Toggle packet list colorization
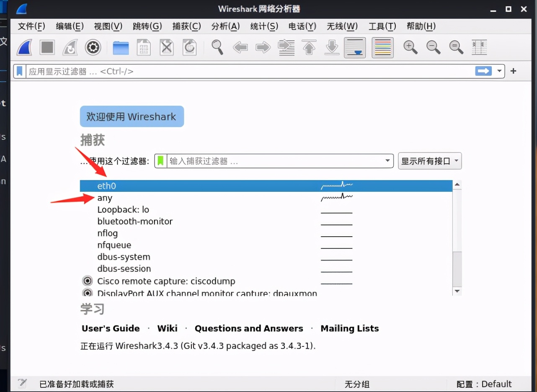 (382, 47)
